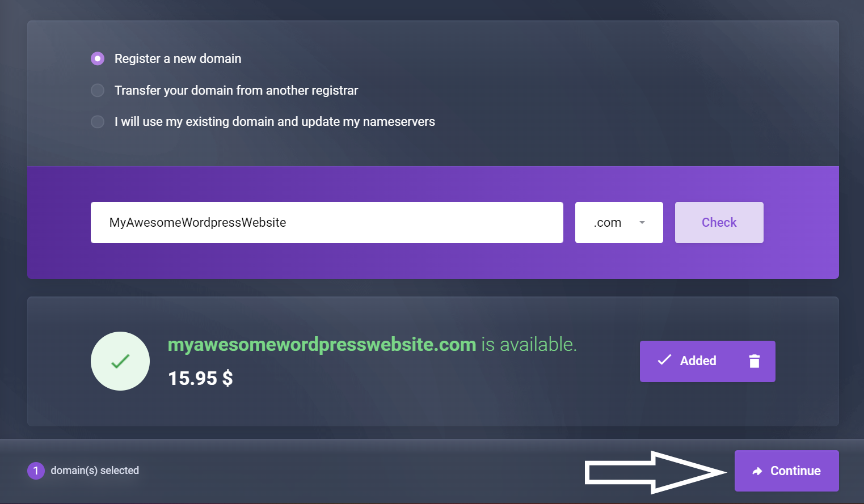The height and width of the screenshot is (504, 864).
Task: Click the share arrow icon on Continue
Action: click(x=757, y=471)
